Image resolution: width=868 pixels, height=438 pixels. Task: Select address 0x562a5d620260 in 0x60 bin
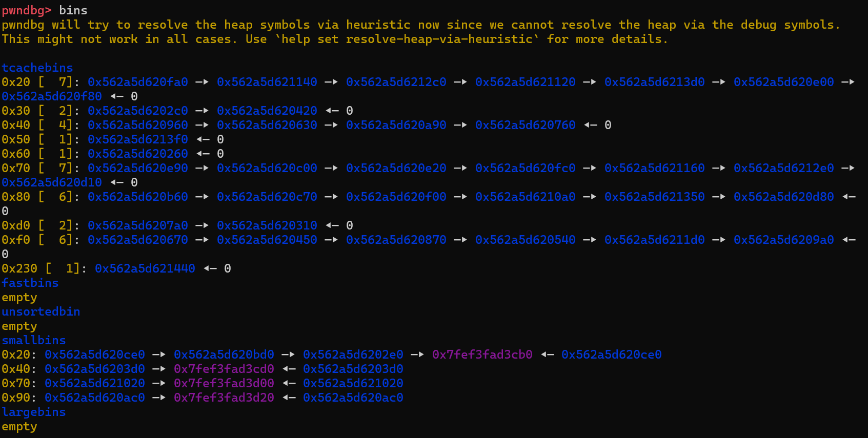pos(138,154)
